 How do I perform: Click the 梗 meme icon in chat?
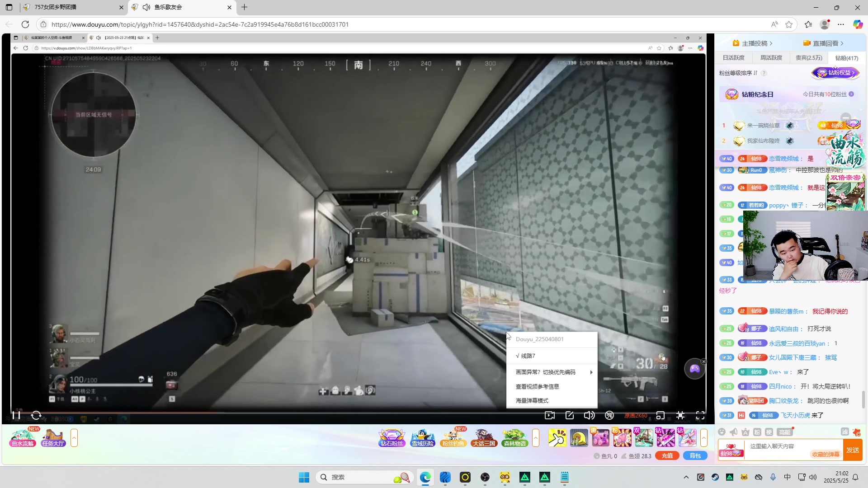point(769,432)
